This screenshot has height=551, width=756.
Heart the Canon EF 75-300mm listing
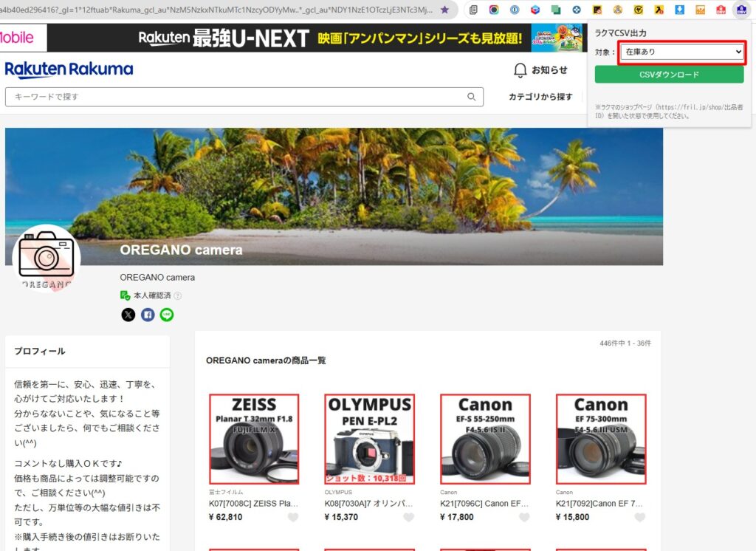pyautogui.click(x=639, y=517)
